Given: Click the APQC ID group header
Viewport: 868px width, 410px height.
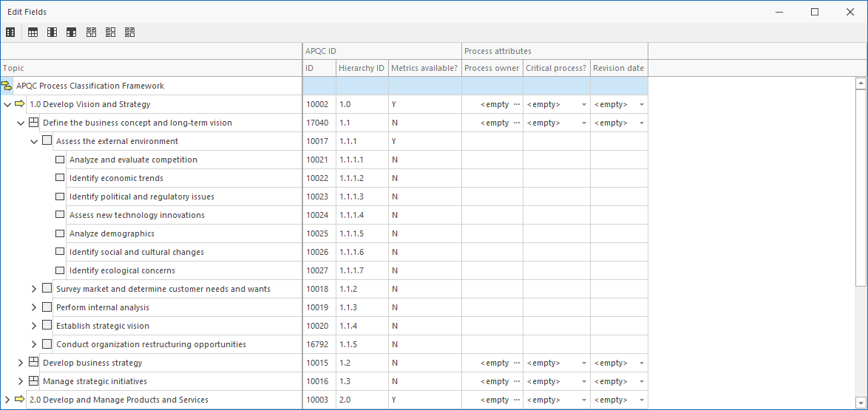Looking at the screenshot, I should click(x=382, y=51).
